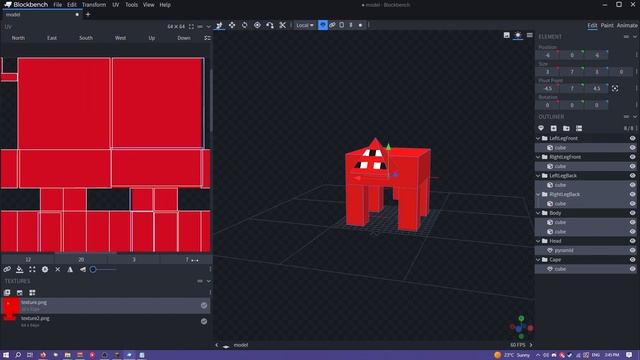Image resolution: width=640 pixels, height=360 pixels.
Task: Open the Help menu
Action: coord(165,5)
